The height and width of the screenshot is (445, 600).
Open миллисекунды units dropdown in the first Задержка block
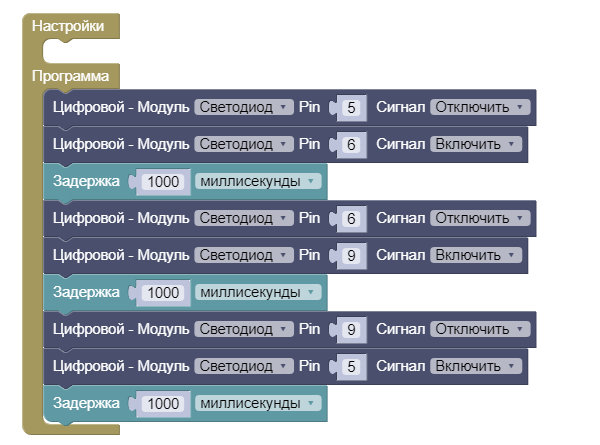[258, 181]
